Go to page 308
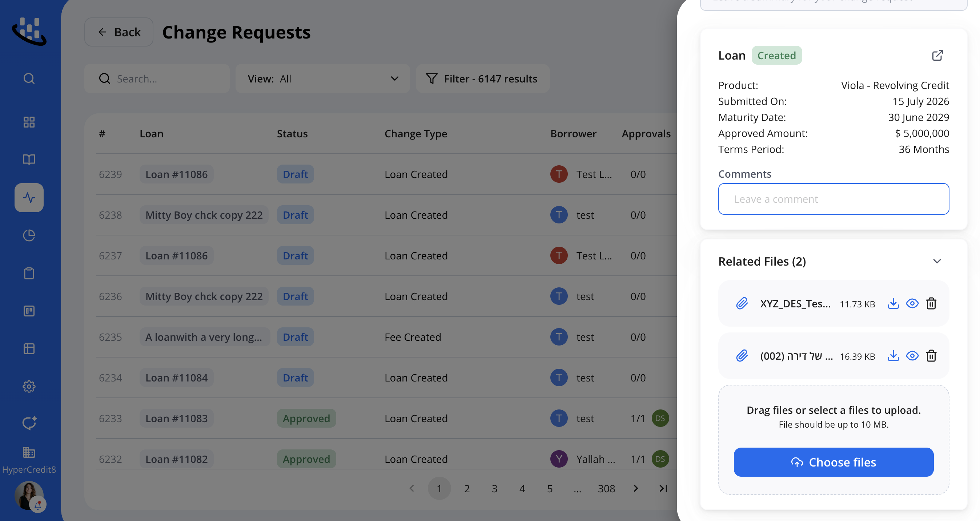 tap(606, 488)
